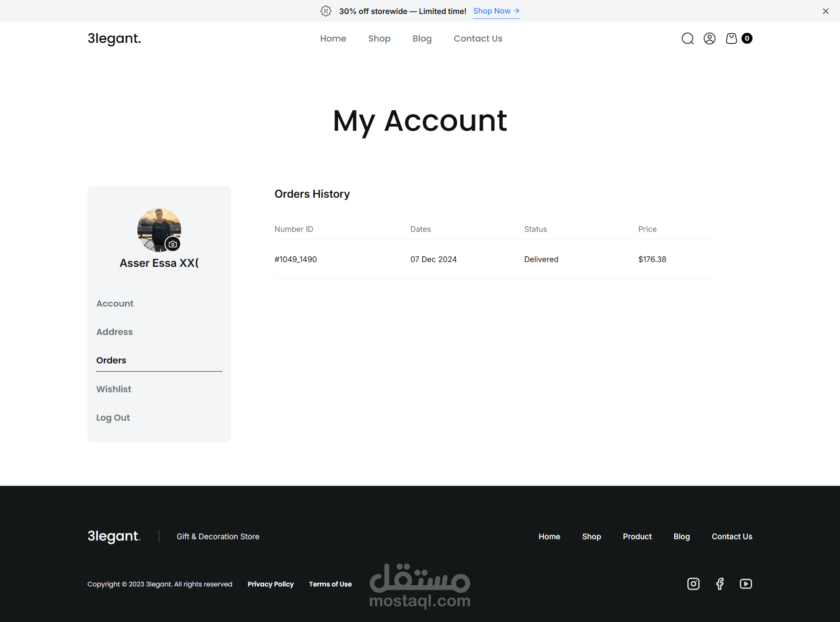Open order #1049_1490 row
Viewport: 840px width, 622px height.
[296, 259]
